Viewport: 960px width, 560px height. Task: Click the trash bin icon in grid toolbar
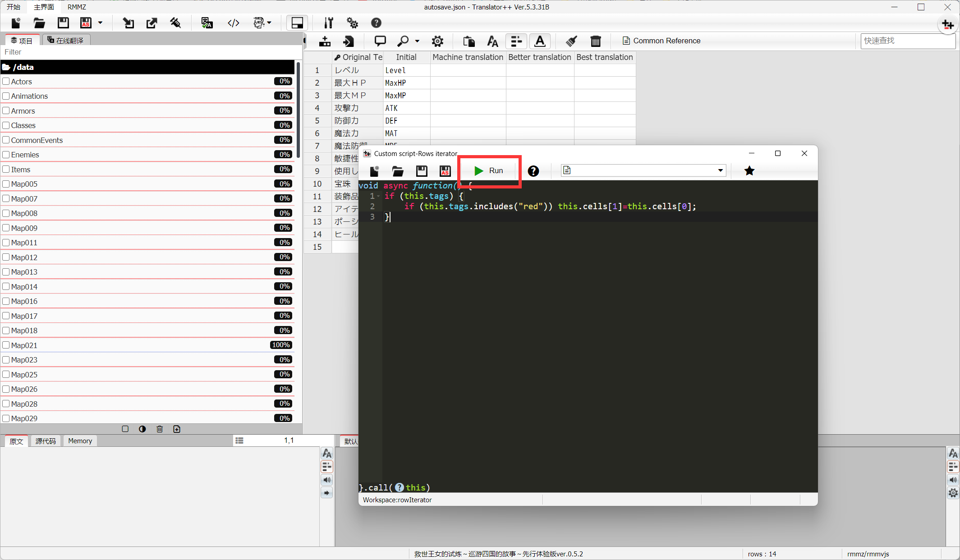595,41
